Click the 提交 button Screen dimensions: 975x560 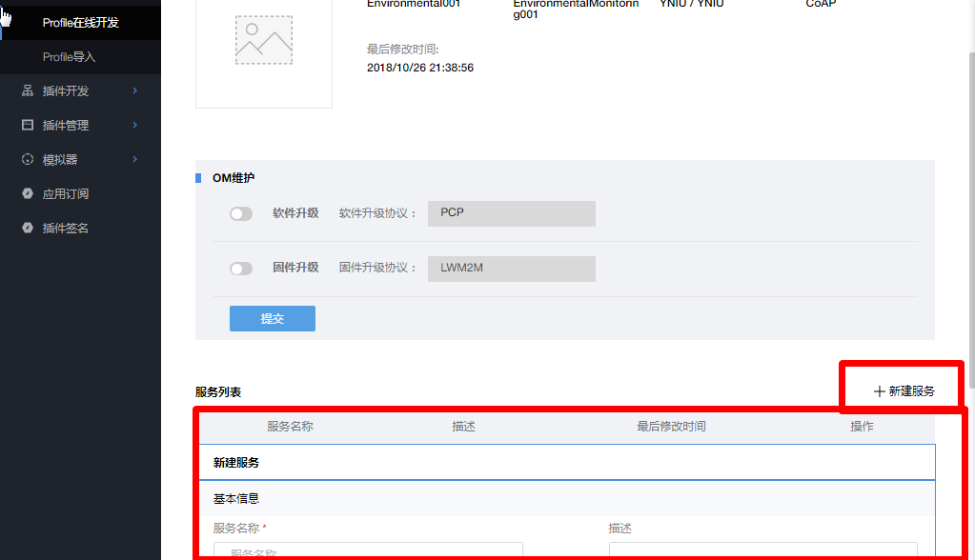coord(272,318)
